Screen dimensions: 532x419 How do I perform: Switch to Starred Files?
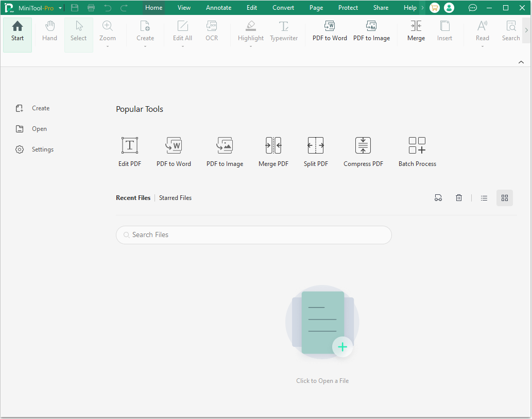175,197
